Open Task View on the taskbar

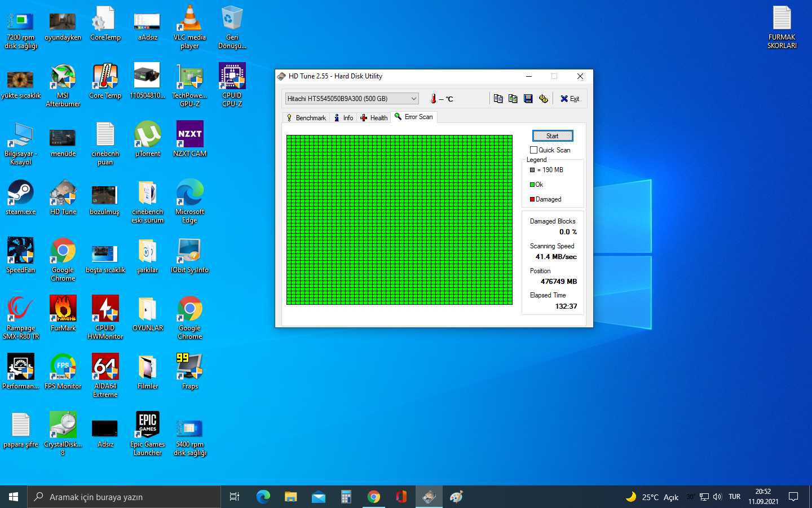[x=235, y=497]
